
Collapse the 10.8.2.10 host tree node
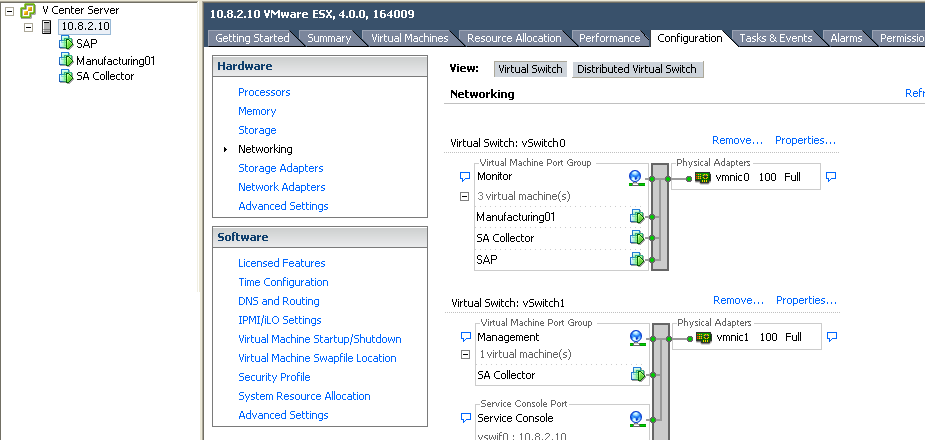coord(29,26)
